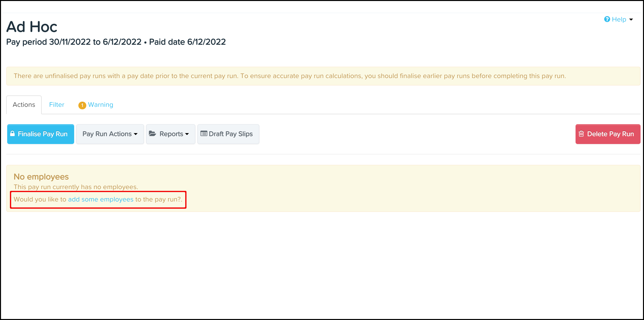Expand the Help menu caret
The height and width of the screenshot is (320, 644).
tap(631, 20)
